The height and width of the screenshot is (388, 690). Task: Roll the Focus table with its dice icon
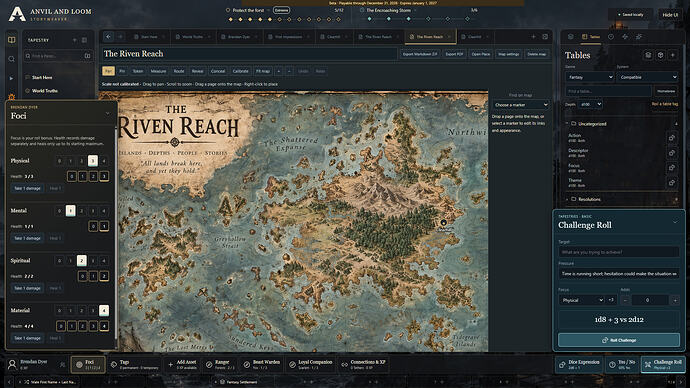[672, 168]
